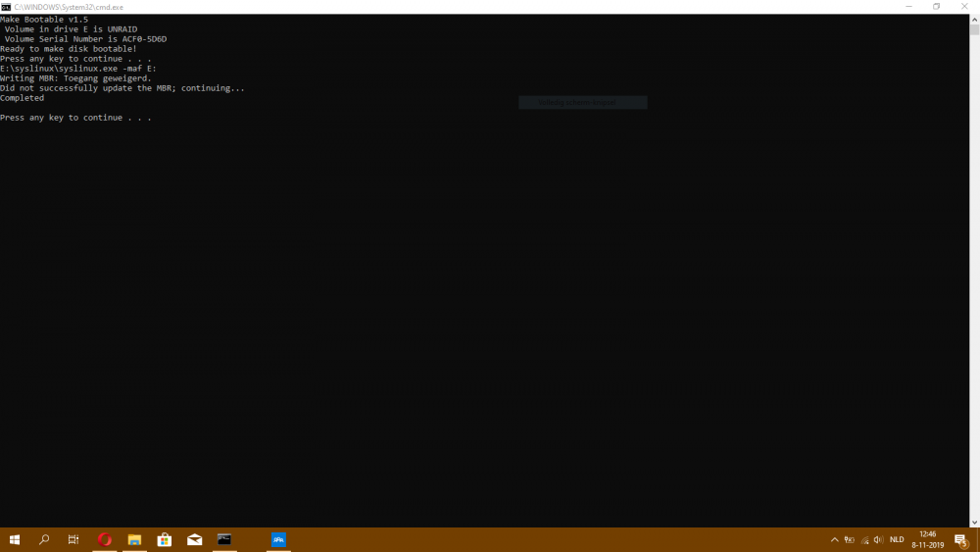980x552 pixels.
Task: Click the vertical scrollbar thumb
Action: point(974,29)
